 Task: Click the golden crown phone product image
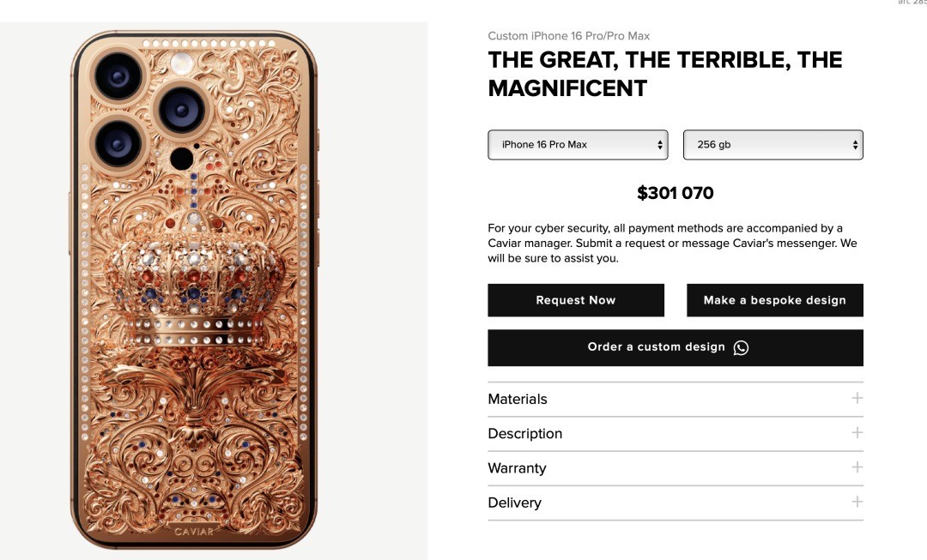194,290
